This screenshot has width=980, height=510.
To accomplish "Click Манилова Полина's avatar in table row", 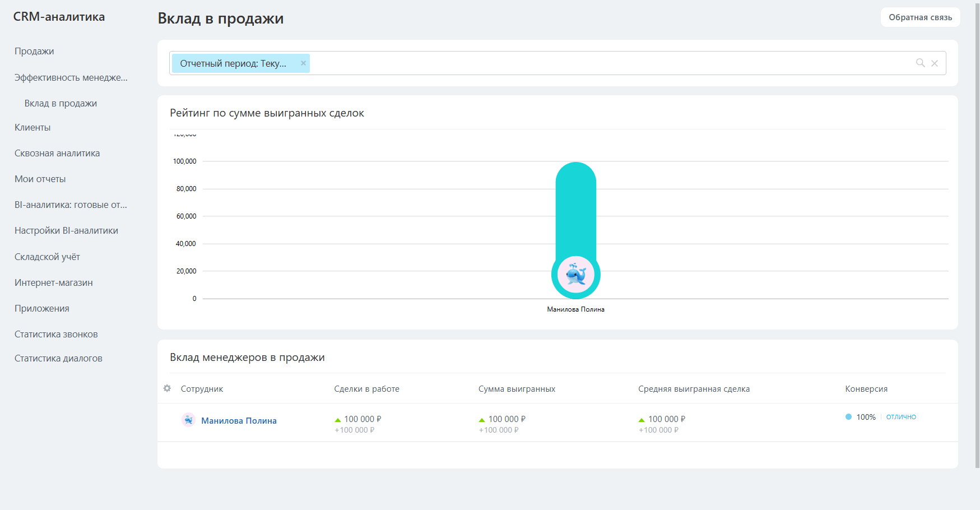I will point(188,420).
